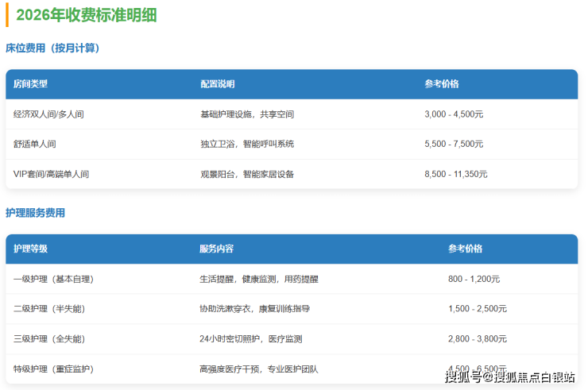Click the 一级护理（基本自理）cell
Screen dimensions: 588x390
(53, 280)
